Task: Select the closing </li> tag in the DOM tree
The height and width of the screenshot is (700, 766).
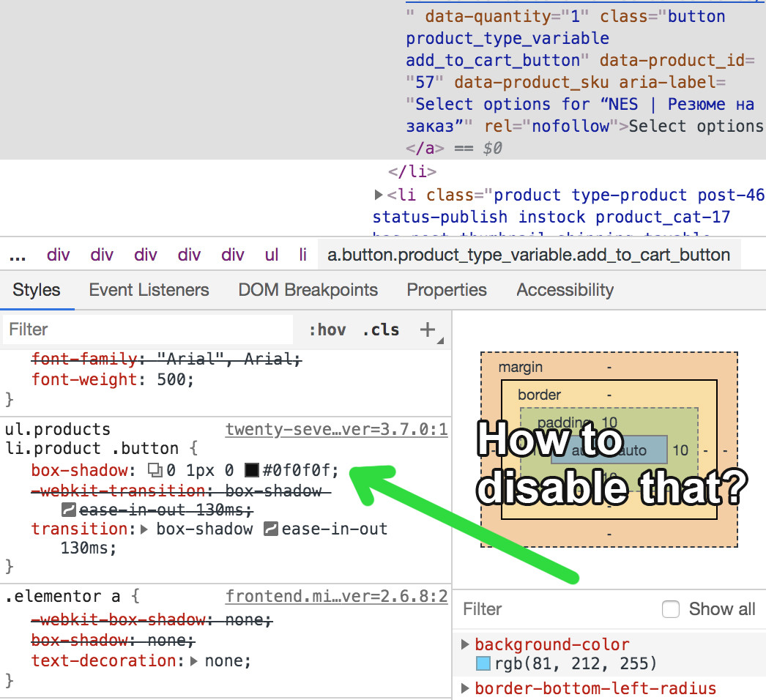Action: point(412,171)
